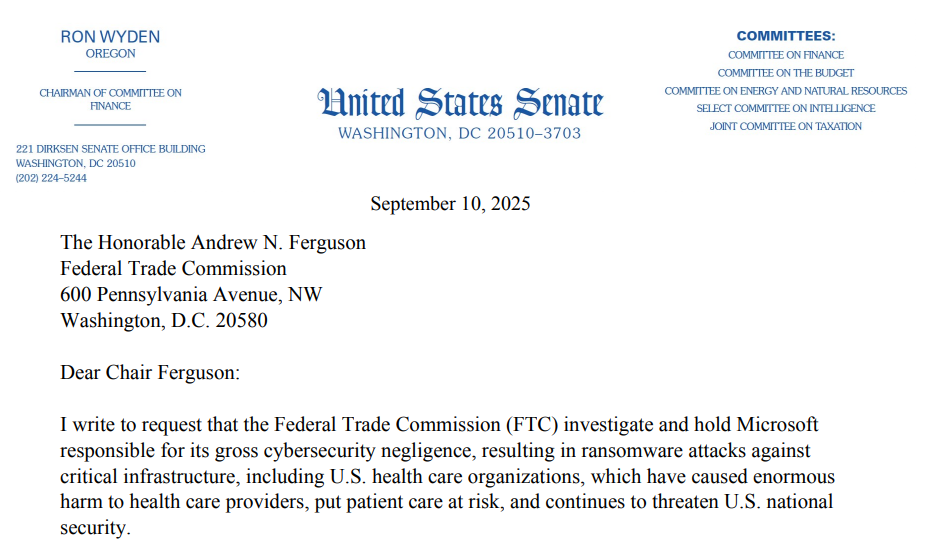Click the OREGON text under senator name
The image size is (934, 555).
(x=110, y=54)
